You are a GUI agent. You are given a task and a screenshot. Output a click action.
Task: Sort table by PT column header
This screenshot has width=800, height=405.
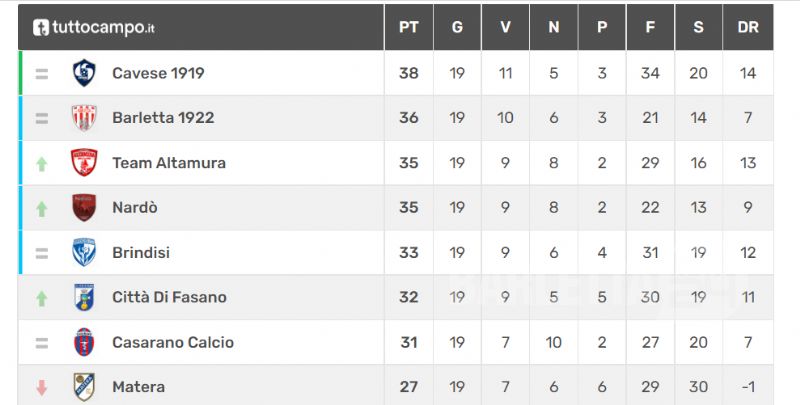409,28
